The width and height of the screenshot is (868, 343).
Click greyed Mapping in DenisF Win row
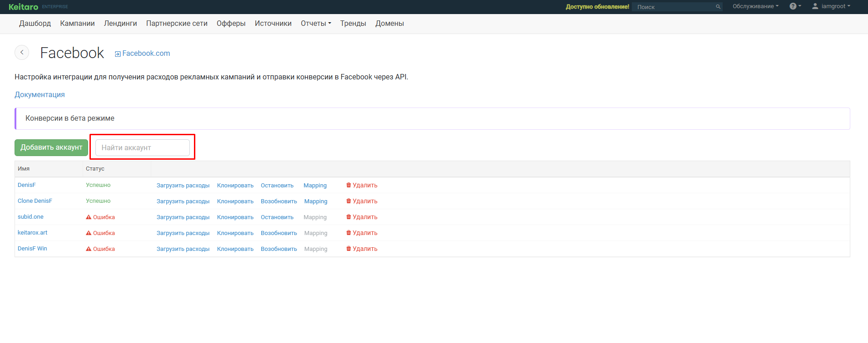[316, 249]
